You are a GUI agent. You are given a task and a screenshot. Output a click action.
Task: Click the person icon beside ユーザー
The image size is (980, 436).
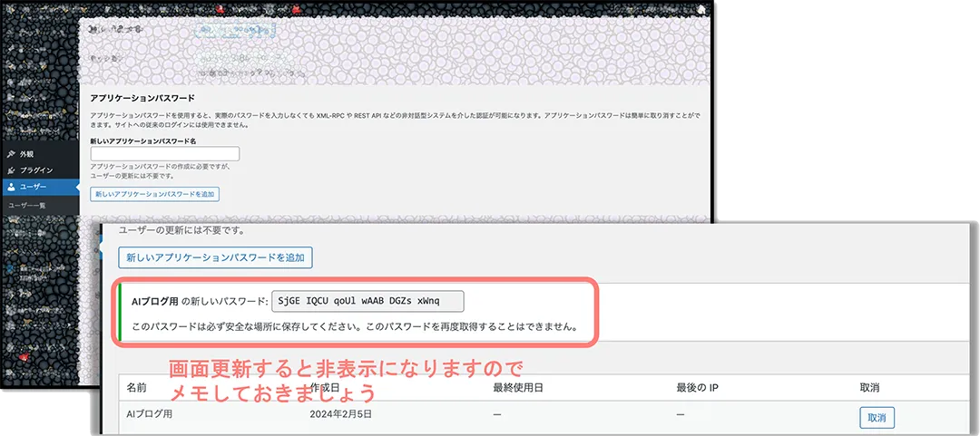tap(10, 187)
